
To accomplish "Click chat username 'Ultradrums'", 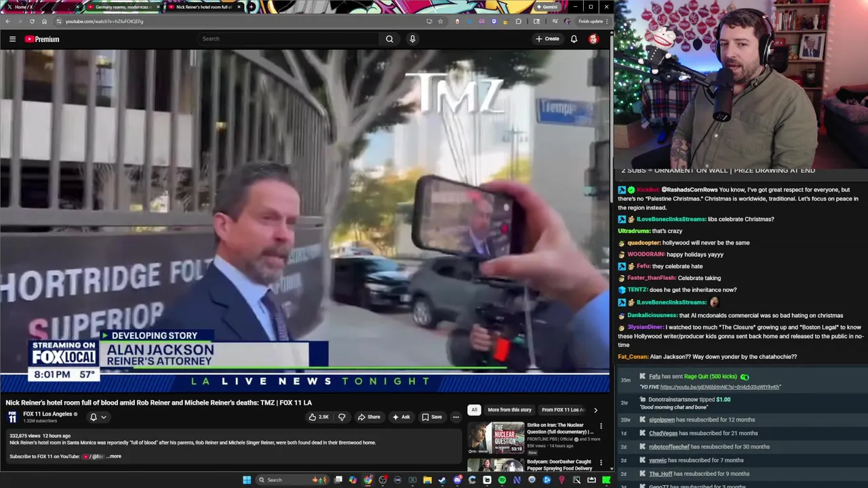I will click(x=633, y=231).
